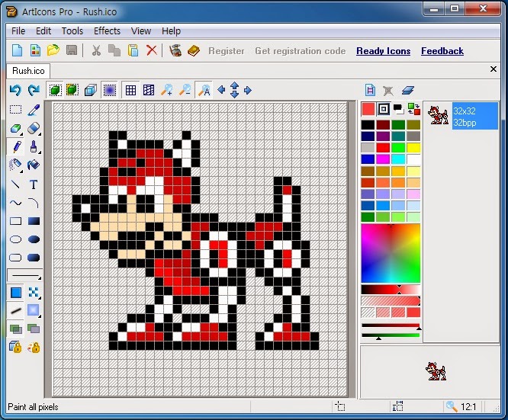Open the File menu
The image size is (508, 420).
(x=18, y=31)
